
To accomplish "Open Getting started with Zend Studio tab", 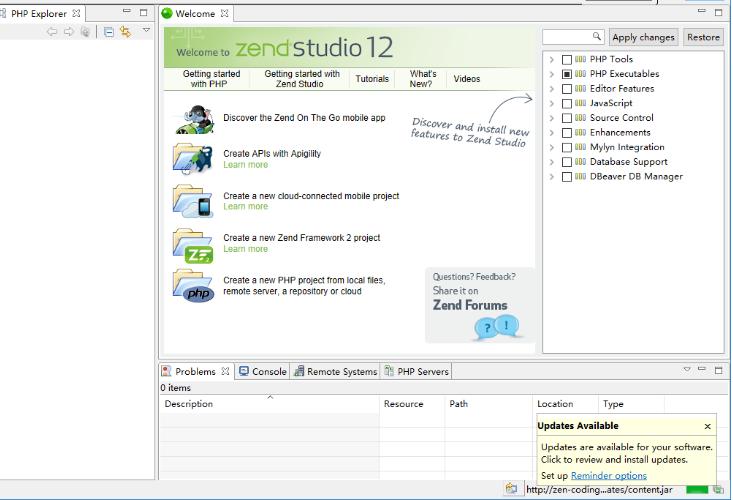I will pyautogui.click(x=302, y=79).
